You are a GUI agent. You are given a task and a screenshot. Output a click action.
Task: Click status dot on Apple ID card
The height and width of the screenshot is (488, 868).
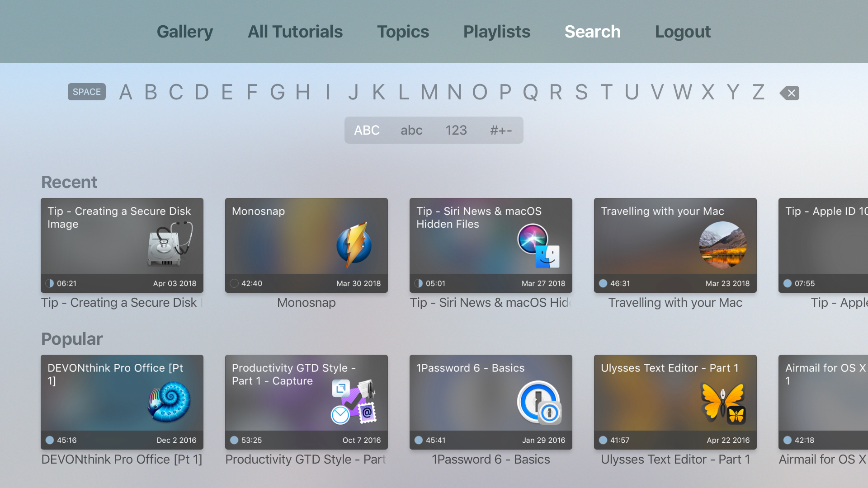coord(788,283)
